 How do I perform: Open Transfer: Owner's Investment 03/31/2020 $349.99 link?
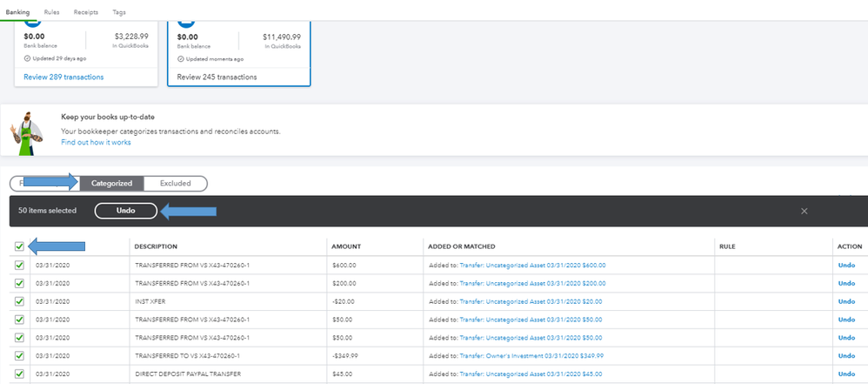point(531,356)
